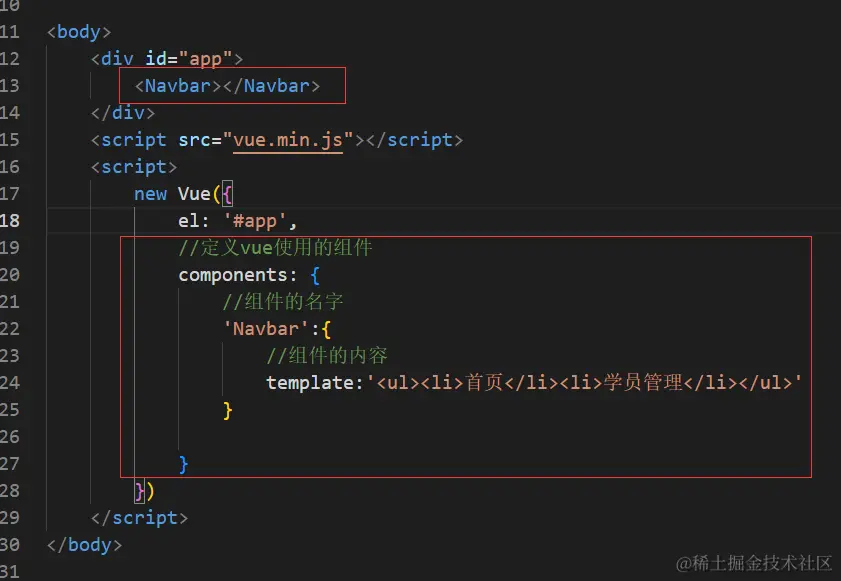Click the 'Navbar' string key on line 22
Viewport: 841px width, 581px height.
266,329
